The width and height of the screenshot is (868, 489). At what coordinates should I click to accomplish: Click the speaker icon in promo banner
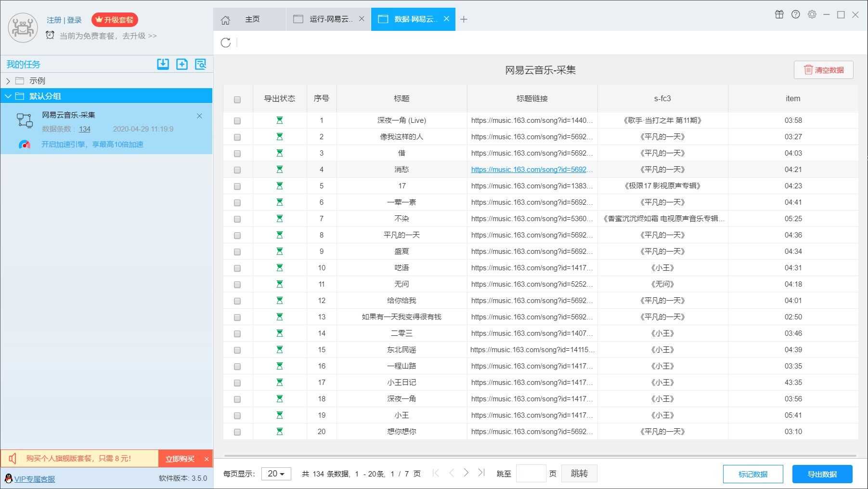pos(13,458)
